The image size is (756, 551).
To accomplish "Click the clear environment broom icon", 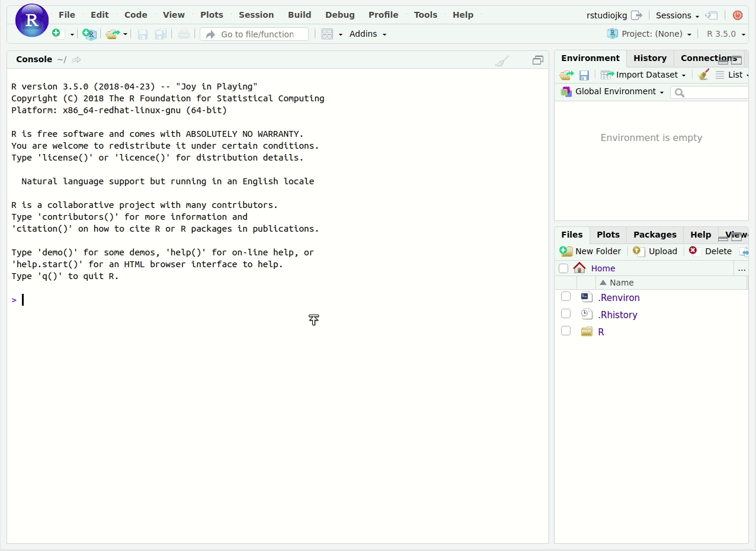I will 704,75.
